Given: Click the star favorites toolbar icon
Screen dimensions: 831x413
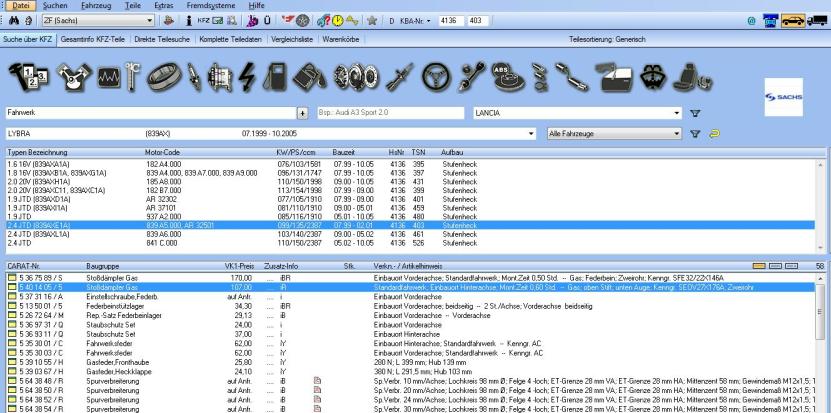Looking at the screenshot, I should coord(372,21).
